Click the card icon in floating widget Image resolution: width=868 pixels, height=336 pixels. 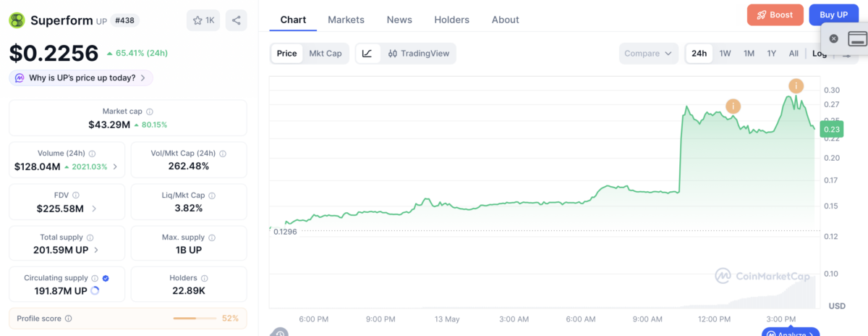857,39
